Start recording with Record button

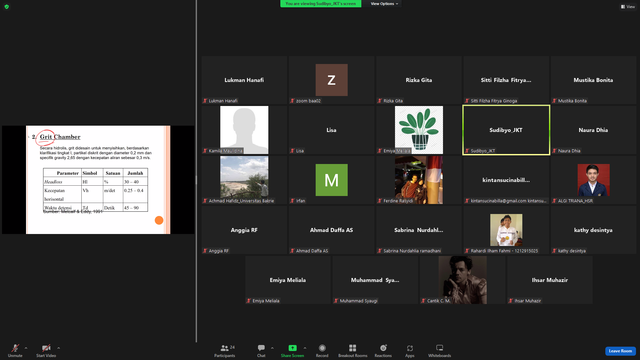pos(322,350)
